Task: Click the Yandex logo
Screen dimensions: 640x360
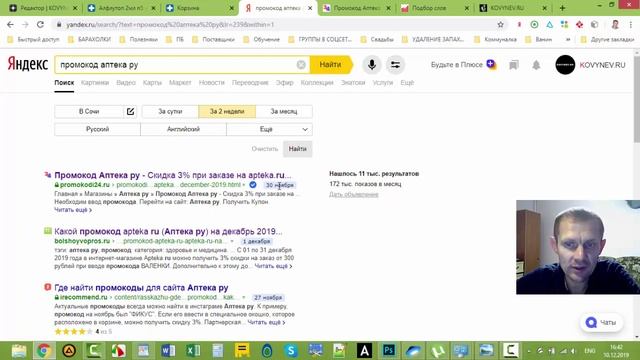Action: click(x=28, y=64)
